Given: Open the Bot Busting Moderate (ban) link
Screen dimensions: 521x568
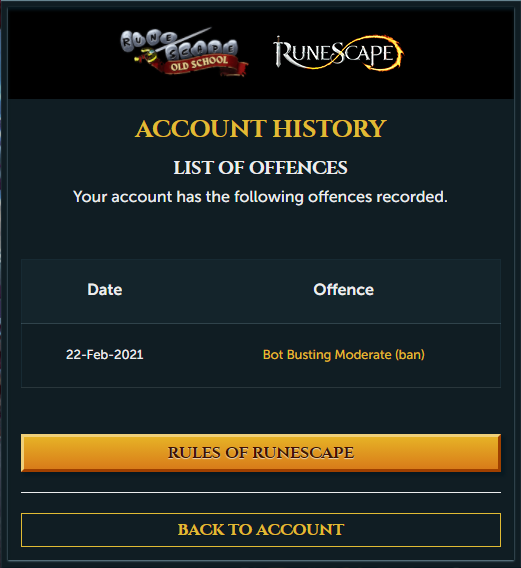Looking at the screenshot, I should [343, 355].
